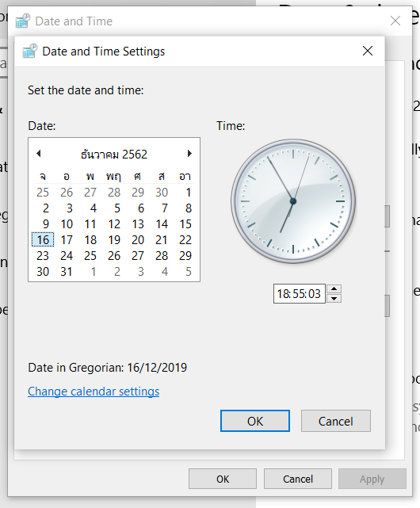Screen dimensions: 420x508
Task: Go to previous month in calendar
Action: point(39,154)
